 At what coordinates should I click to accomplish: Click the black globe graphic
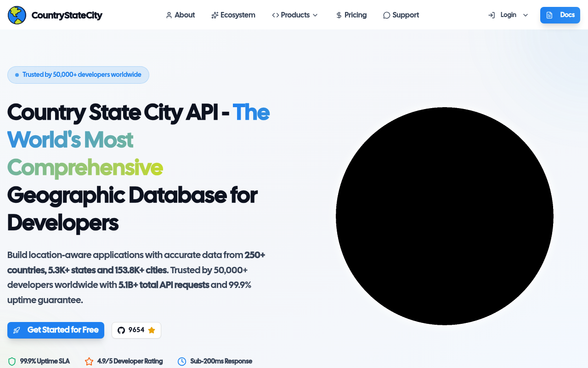(445, 216)
